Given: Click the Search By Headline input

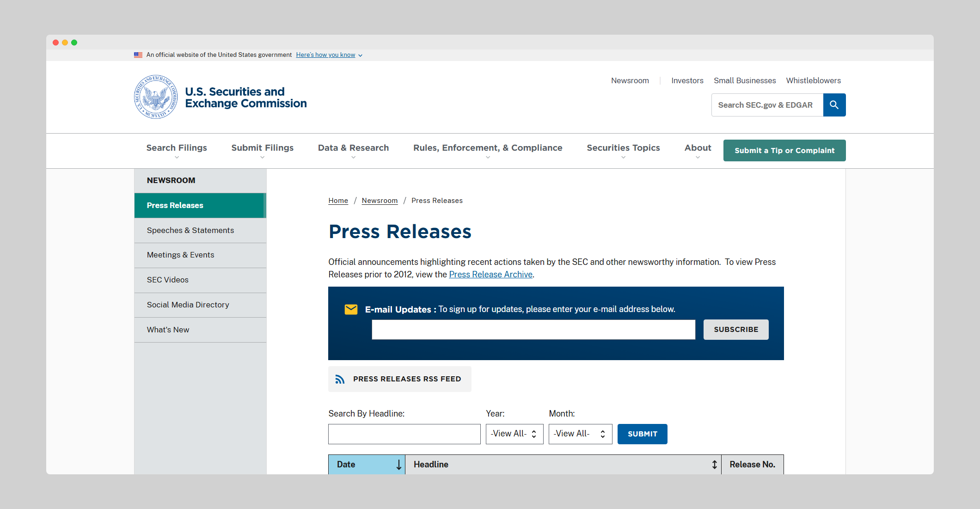Looking at the screenshot, I should pos(404,434).
